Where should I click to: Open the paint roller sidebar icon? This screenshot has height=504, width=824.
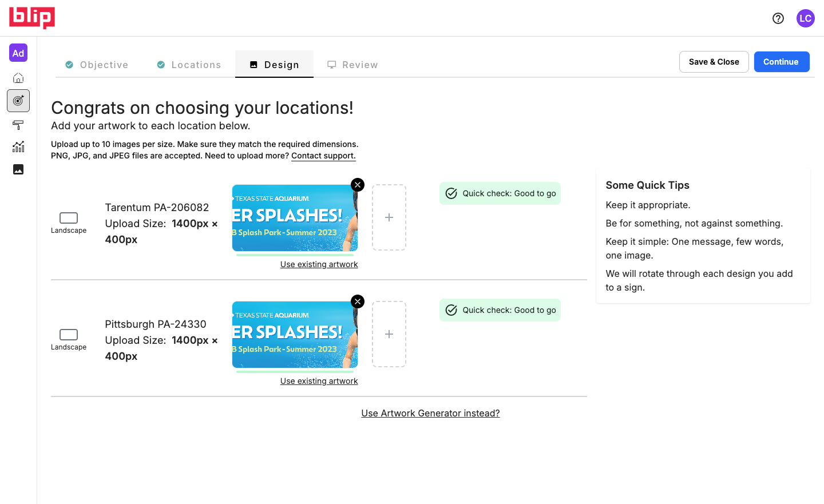18,125
